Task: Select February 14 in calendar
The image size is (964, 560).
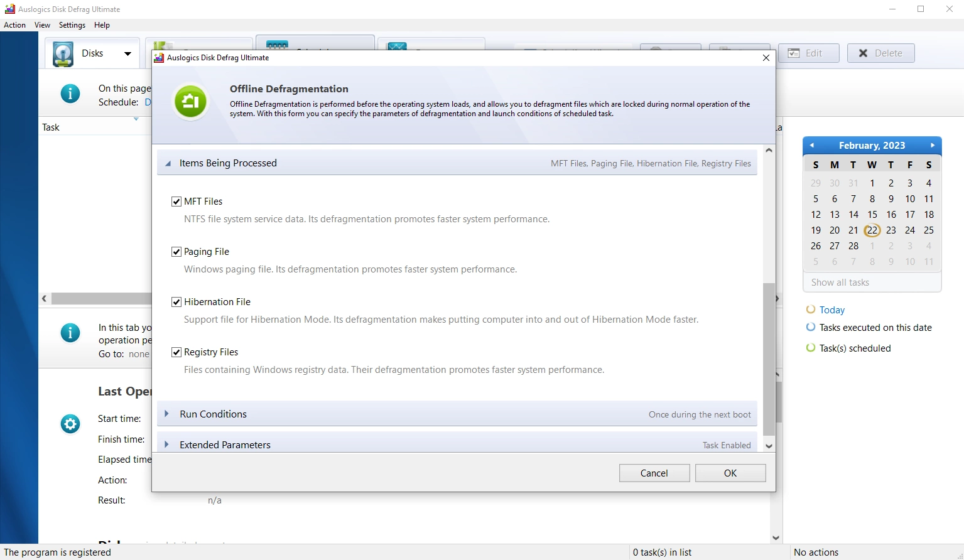Action: pyautogui.click(x=853, y=215)
